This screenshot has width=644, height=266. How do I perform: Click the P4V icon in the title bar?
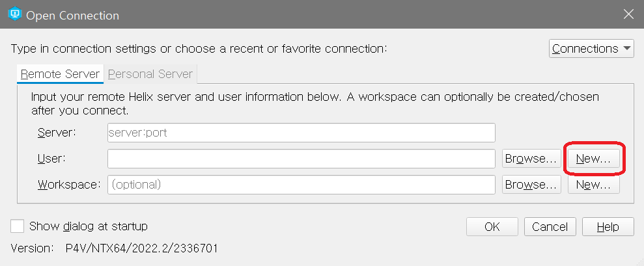[15, 14]
